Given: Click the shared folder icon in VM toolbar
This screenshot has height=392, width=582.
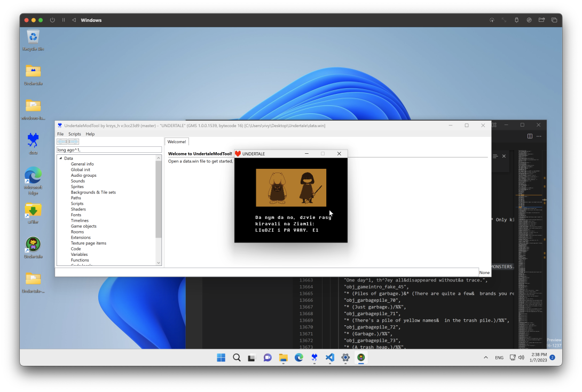Looking at the screenshot, I should tap(541, 20).
